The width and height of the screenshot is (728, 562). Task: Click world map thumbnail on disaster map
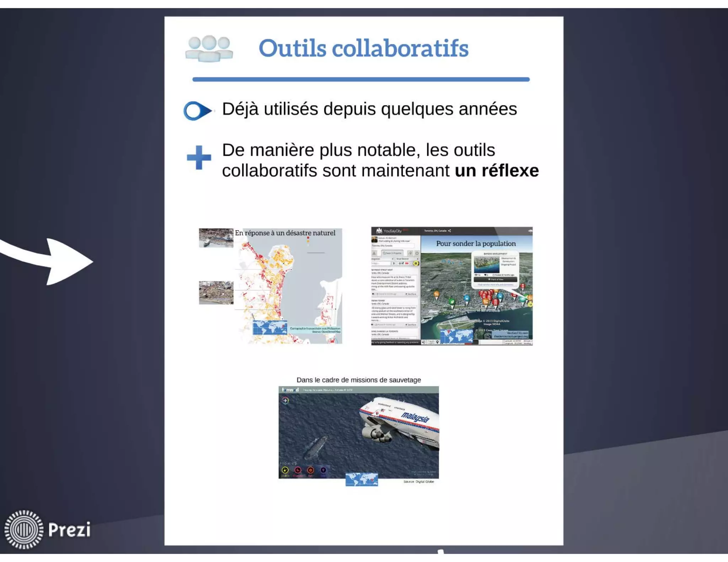tap(270, 328)
